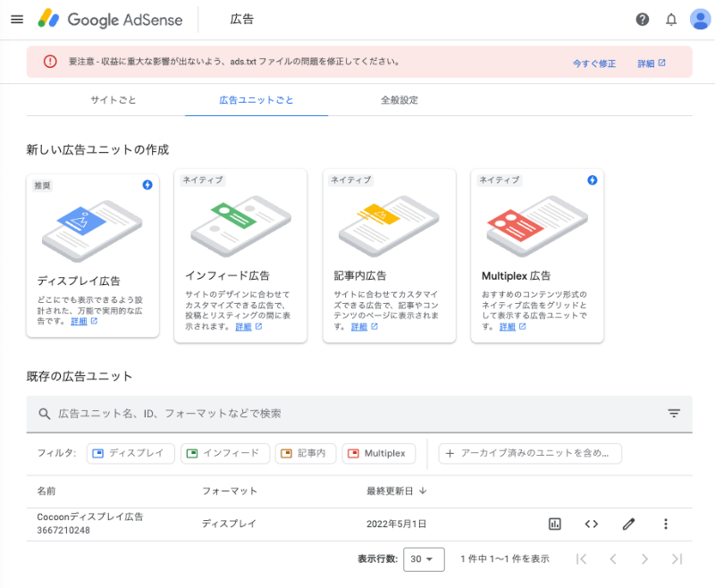Toggle the ディスプレイ filter chip
Screen dimensions: 715x588
click(130, 453)
